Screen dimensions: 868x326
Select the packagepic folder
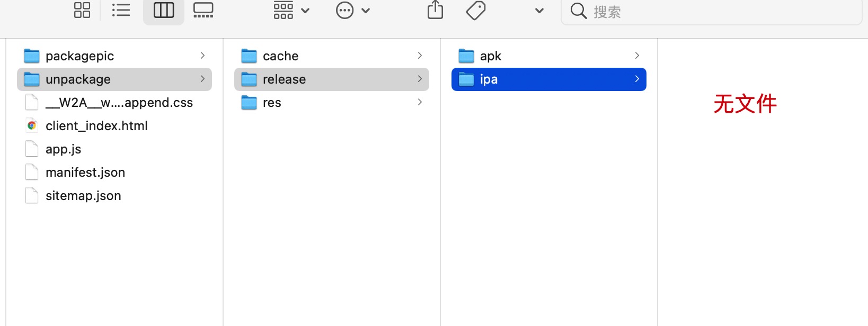pyautogui.click(x=79, y=56)
